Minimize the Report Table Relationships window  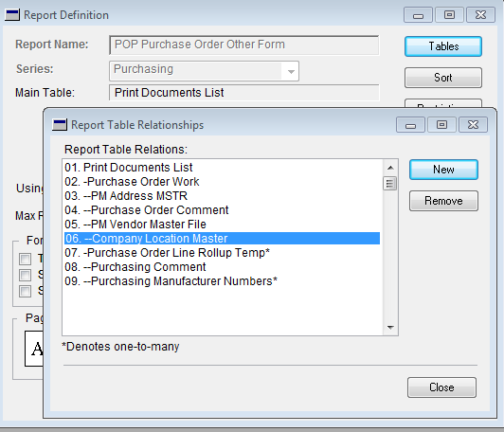[x=410, y=125]
